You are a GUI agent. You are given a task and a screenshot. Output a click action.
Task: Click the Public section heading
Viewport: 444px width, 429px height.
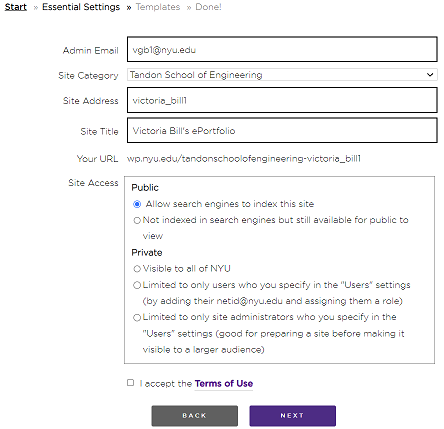click(x=145, y=188)
